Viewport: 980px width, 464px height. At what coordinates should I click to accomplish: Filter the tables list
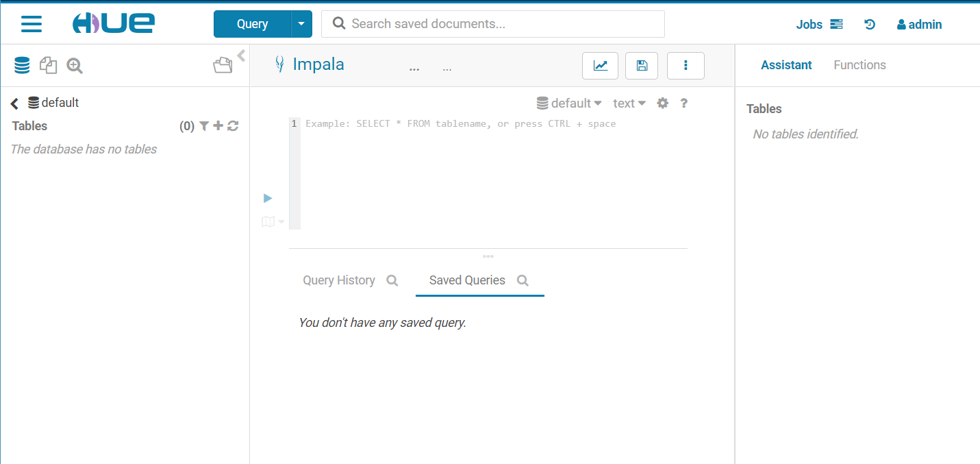point(204,126)
